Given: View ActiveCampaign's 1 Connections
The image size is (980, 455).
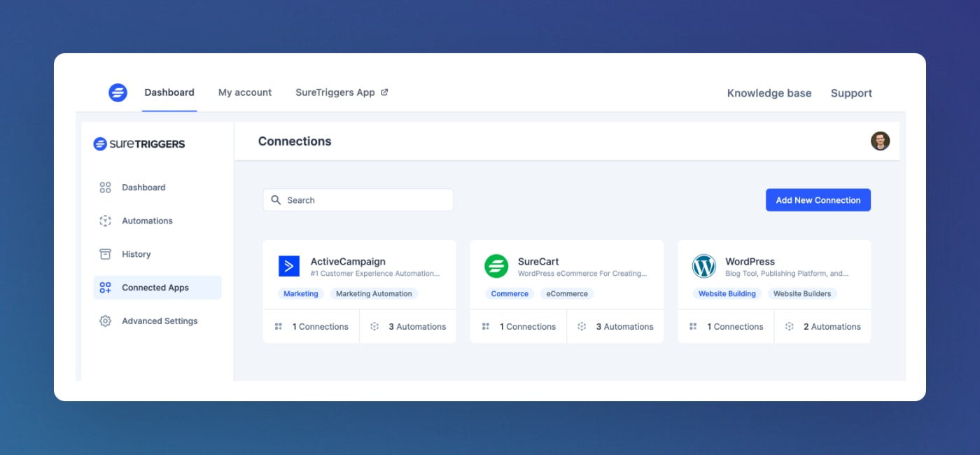Looking at the screenshot, I should coord(321,327).
